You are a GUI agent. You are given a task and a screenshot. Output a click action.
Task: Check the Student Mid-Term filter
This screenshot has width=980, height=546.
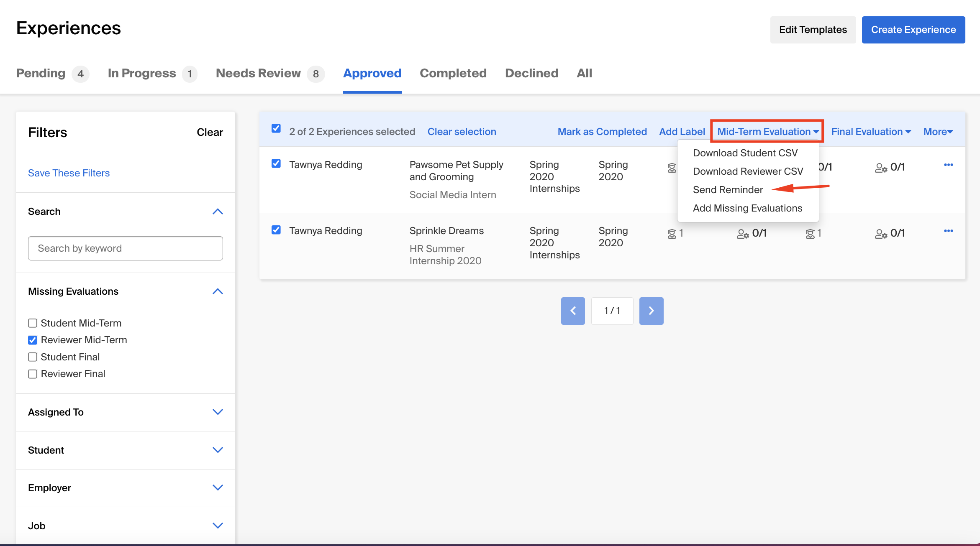coord(32,323)
